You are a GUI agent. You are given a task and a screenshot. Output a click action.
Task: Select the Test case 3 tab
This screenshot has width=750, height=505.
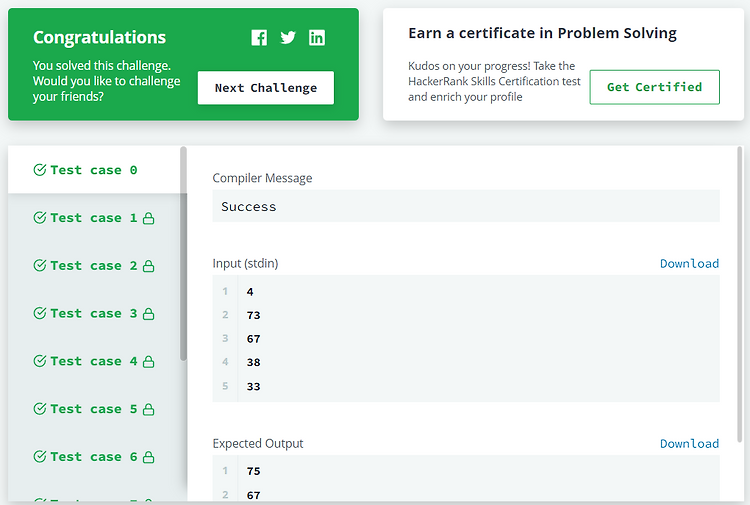[x=94, y=314]
